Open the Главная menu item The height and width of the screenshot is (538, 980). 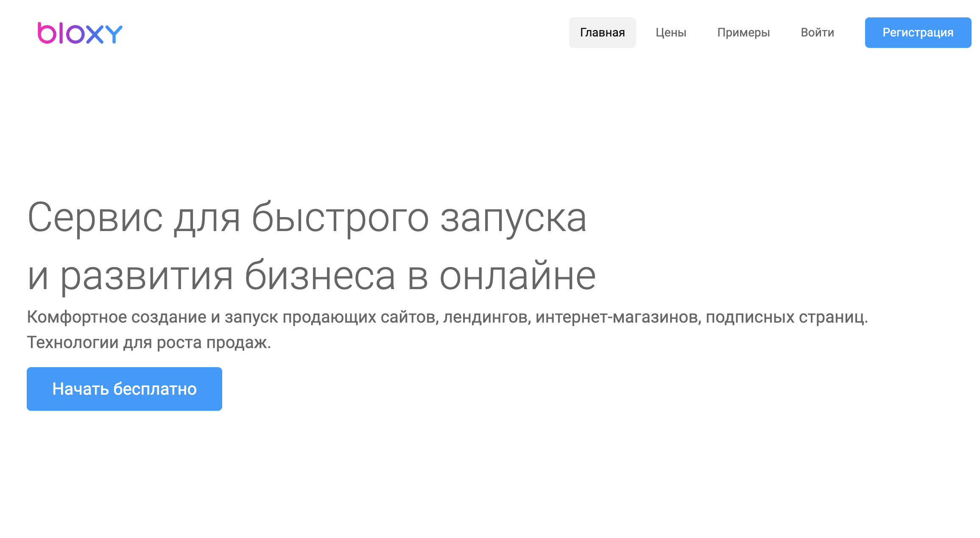[602, 33]
